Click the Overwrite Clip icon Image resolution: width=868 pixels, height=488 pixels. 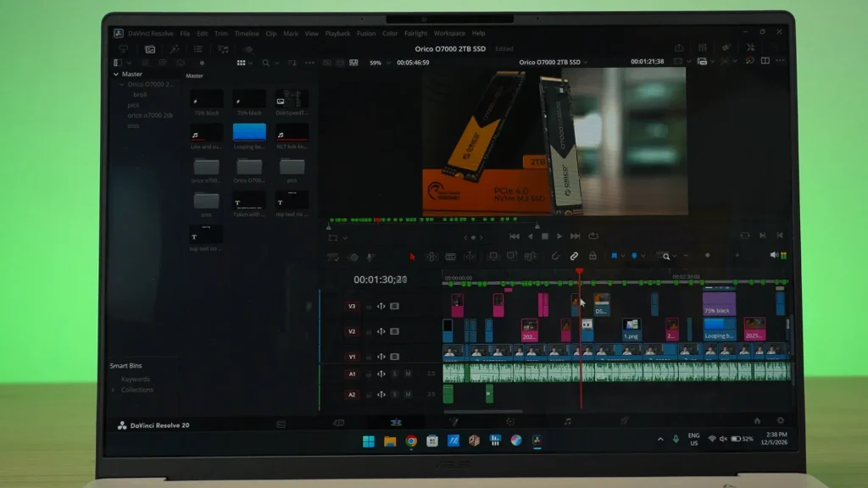[x=511, y=256]
